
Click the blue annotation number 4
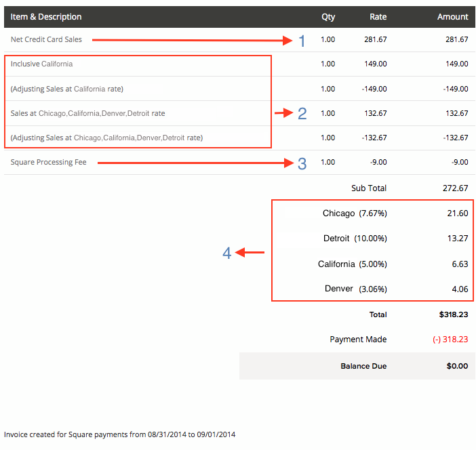tap(227, 253)
